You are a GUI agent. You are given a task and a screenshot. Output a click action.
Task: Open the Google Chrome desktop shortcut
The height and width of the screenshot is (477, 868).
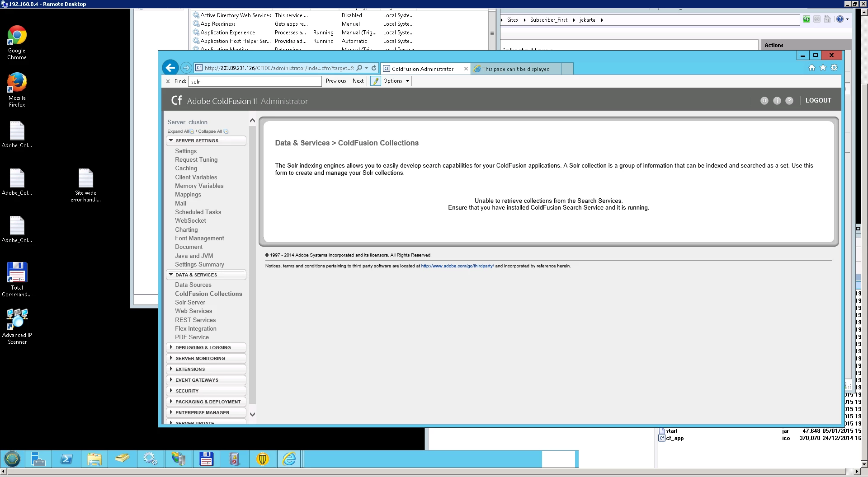[17, 43]
